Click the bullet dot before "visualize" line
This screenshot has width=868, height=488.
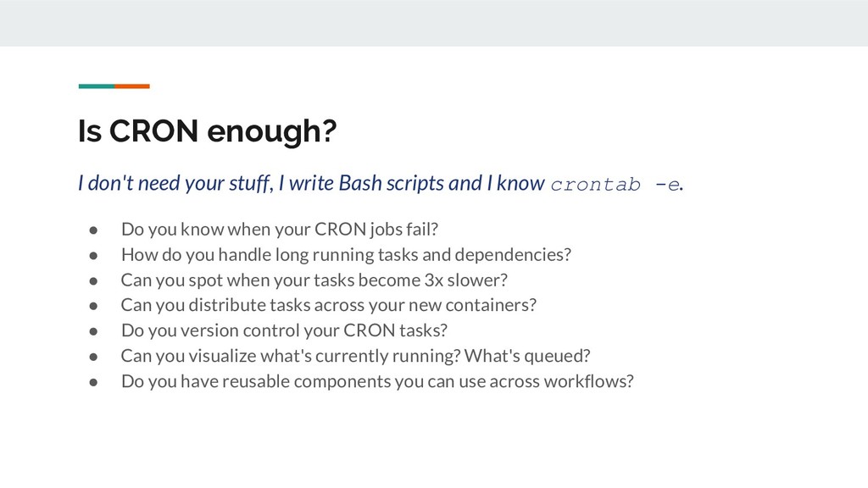94,356
